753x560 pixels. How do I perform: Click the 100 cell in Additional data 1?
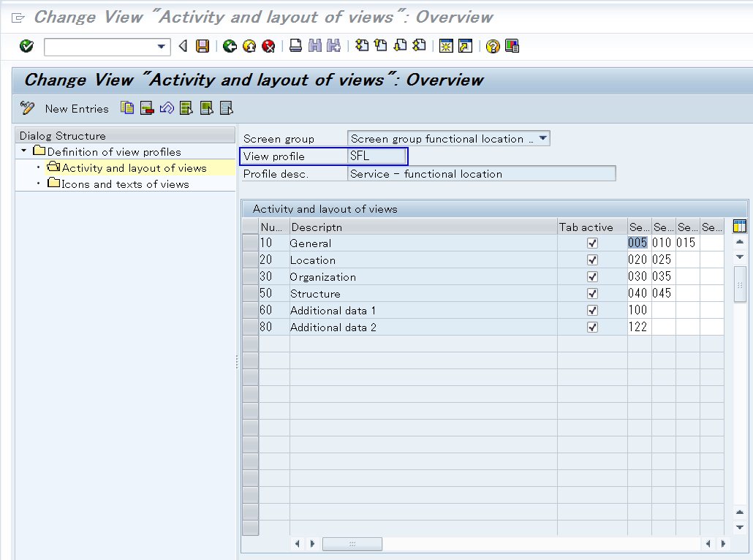[x=639, y=310]
